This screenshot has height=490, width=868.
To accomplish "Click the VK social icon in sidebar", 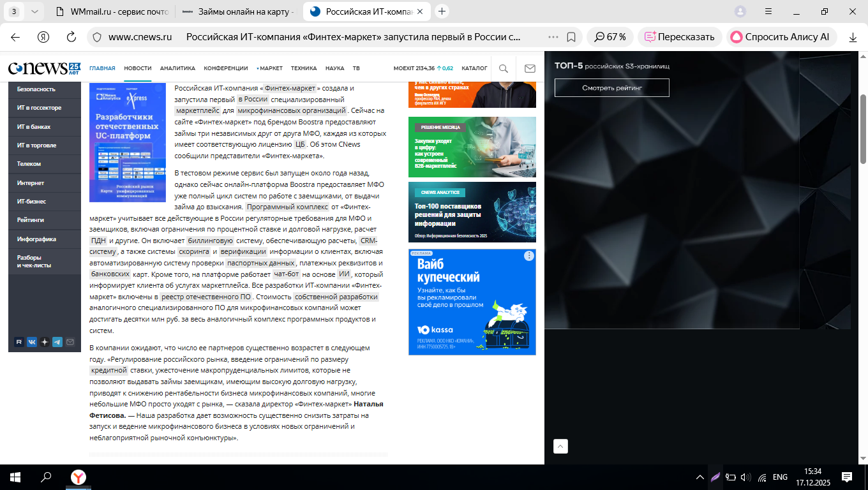I will pyautogui.click(x=32, y=342).
